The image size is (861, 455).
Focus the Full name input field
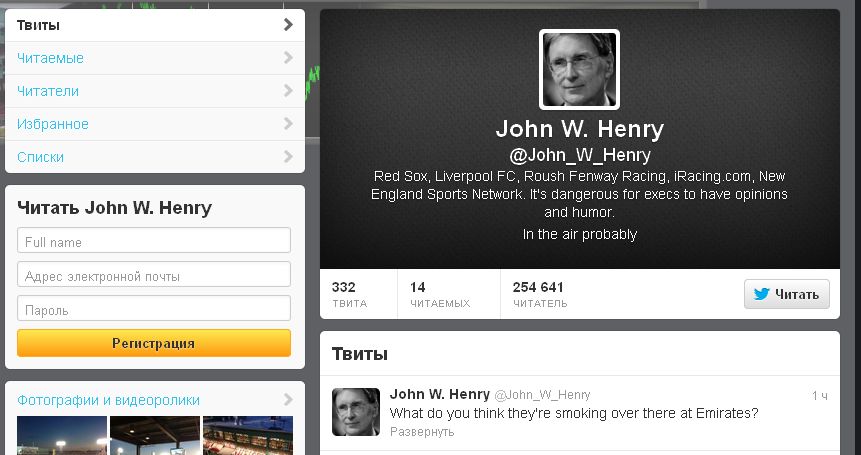tap(154, 240)
